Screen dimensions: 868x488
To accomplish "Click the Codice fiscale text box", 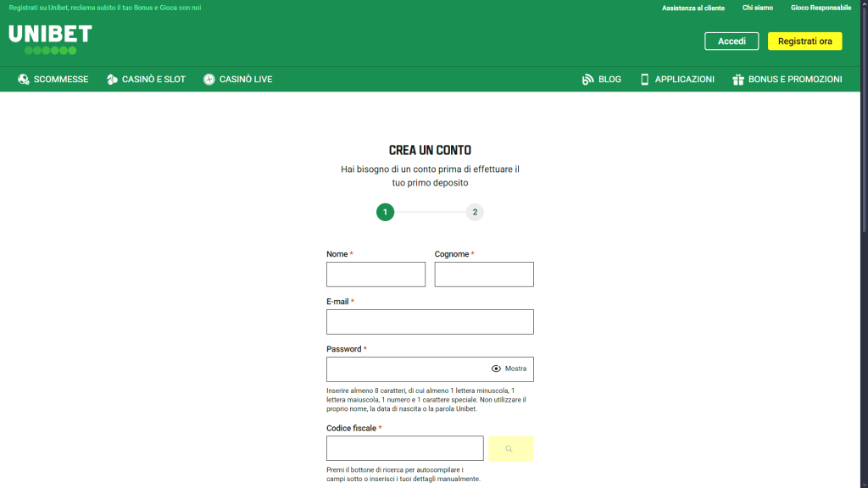I will [404, 448].
